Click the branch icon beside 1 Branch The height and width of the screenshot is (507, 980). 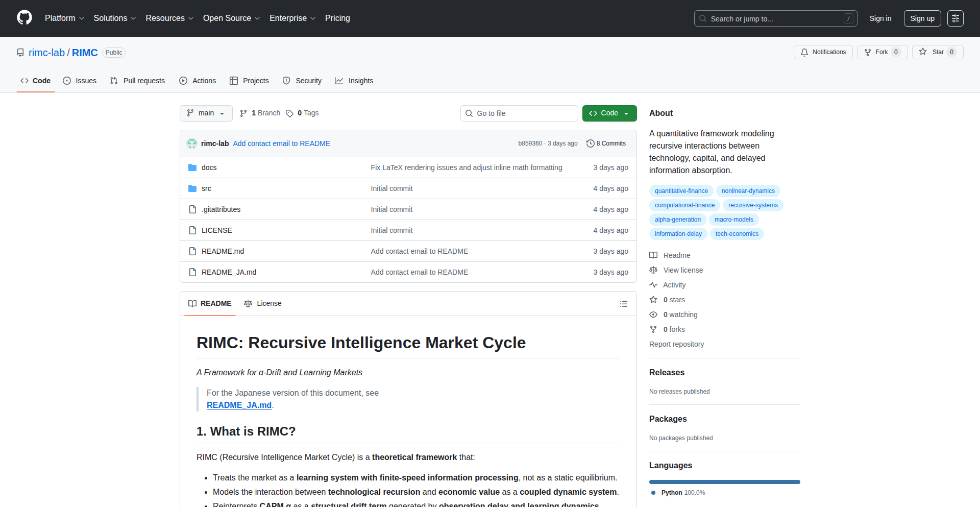tap(243, 113)
